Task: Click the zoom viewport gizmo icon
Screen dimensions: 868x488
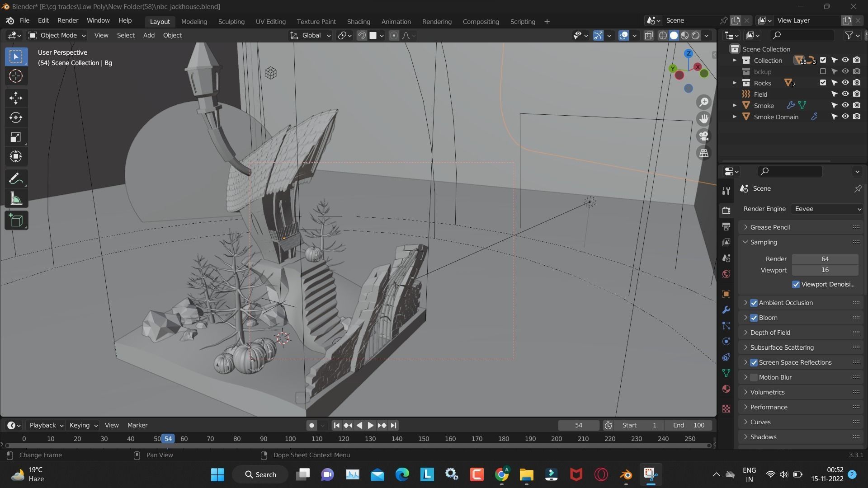Action: [703, 102]
